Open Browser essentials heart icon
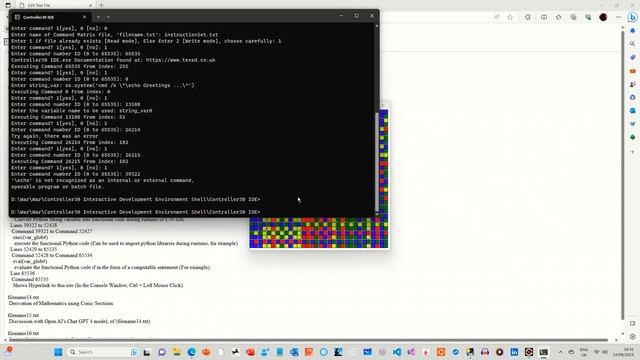 click(588, 17)
